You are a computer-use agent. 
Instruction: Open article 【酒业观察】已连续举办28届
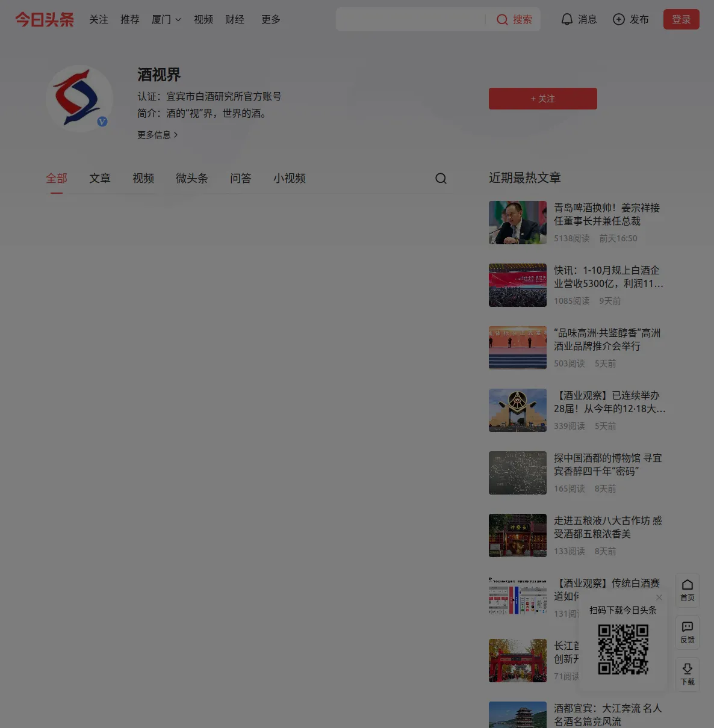pyautogui.click(x=610, y=402)
